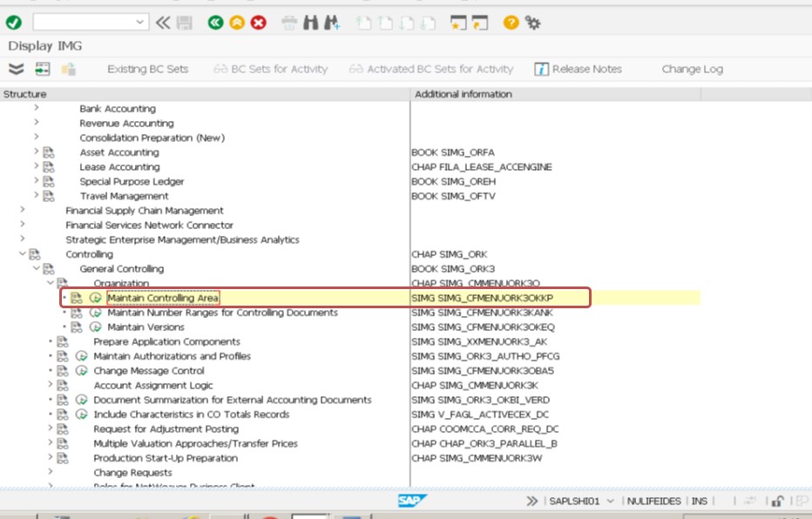Open documentation icon for Prepare Application Components
Screen dimensions: 812x519
click(63, 341)
